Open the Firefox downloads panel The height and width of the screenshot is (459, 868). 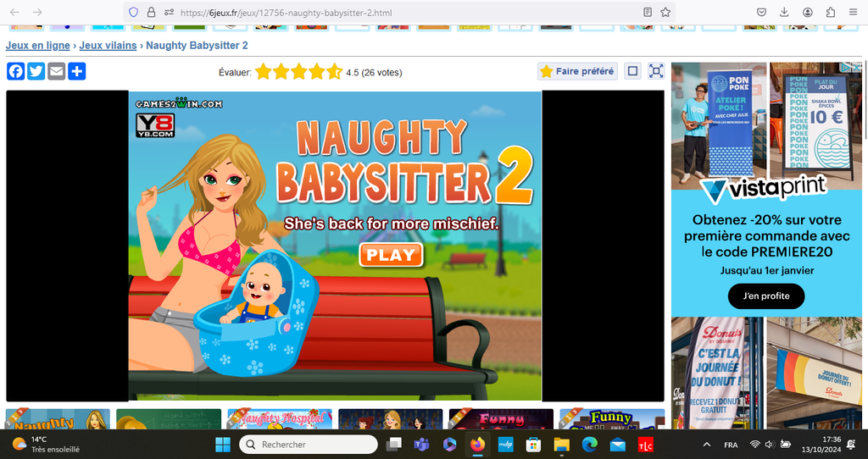784,13
